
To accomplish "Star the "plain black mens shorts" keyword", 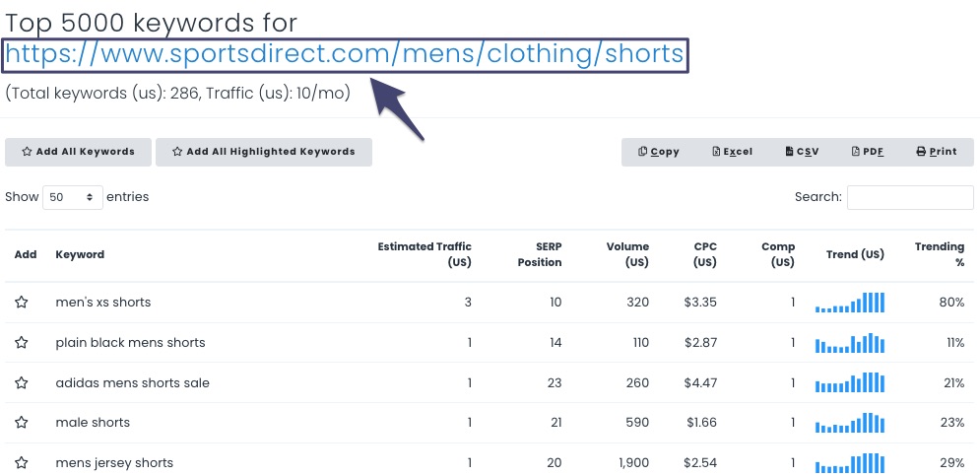I will 22,343.
